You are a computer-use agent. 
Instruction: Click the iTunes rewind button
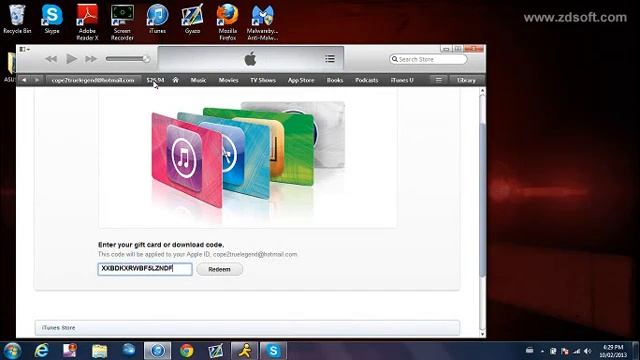[x=51, y=59]
